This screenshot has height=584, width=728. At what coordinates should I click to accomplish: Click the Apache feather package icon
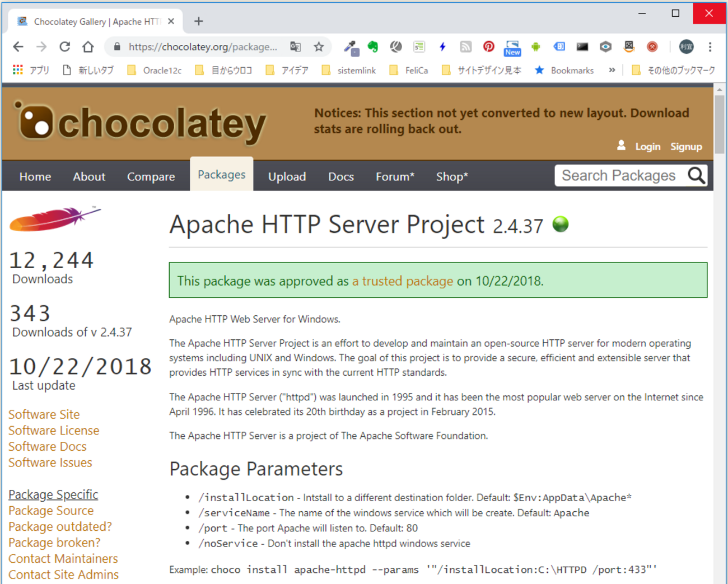[x=55, y=219]
